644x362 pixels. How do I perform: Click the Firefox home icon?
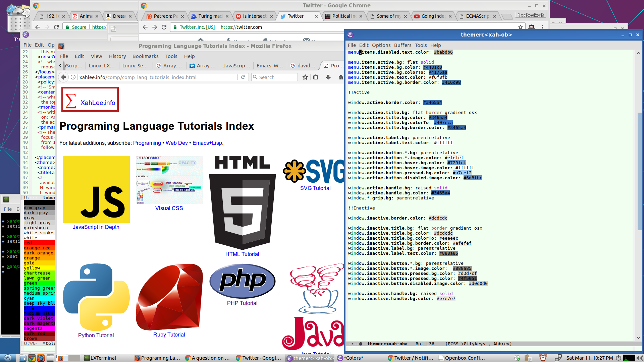click(x=341, y=77)
